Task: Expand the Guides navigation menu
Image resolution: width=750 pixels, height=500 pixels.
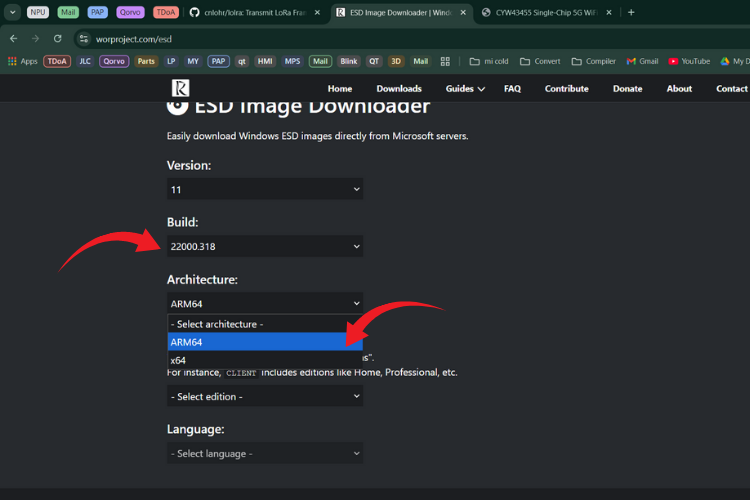Action: 465,88
